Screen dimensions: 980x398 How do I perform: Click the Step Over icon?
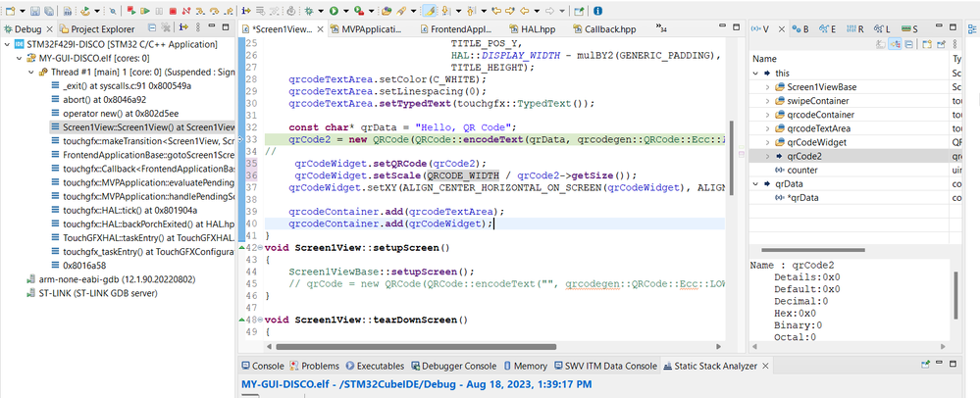pos(214,11)
